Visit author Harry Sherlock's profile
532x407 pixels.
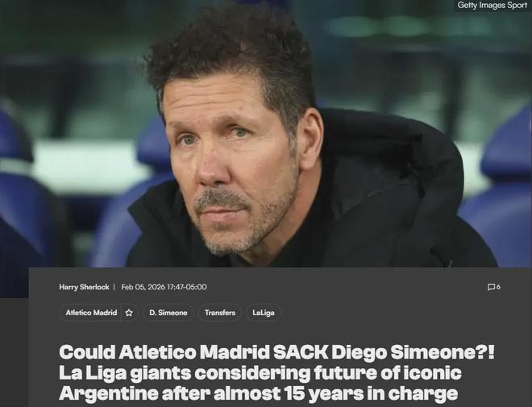coord(84,287)
